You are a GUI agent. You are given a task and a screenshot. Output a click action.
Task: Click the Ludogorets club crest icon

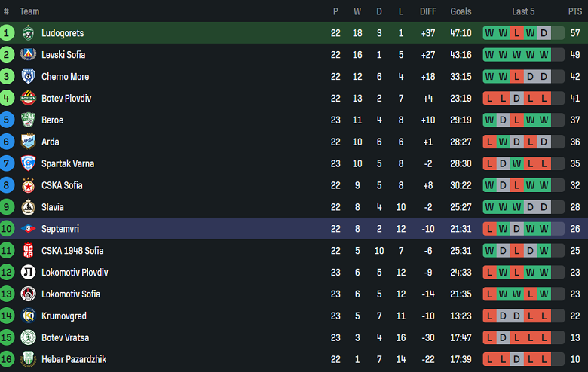coord(28,33)
